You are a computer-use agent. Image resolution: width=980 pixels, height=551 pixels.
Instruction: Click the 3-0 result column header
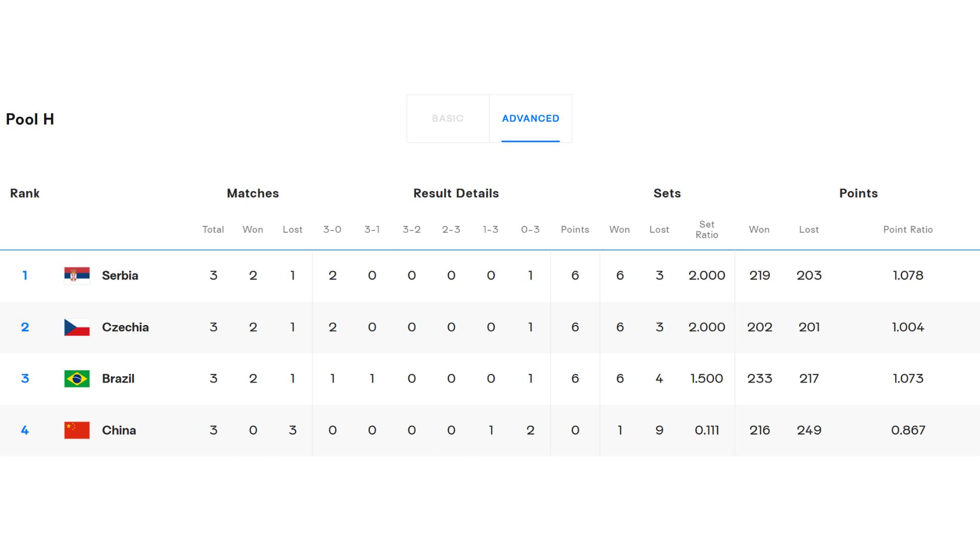coord(332,230)
